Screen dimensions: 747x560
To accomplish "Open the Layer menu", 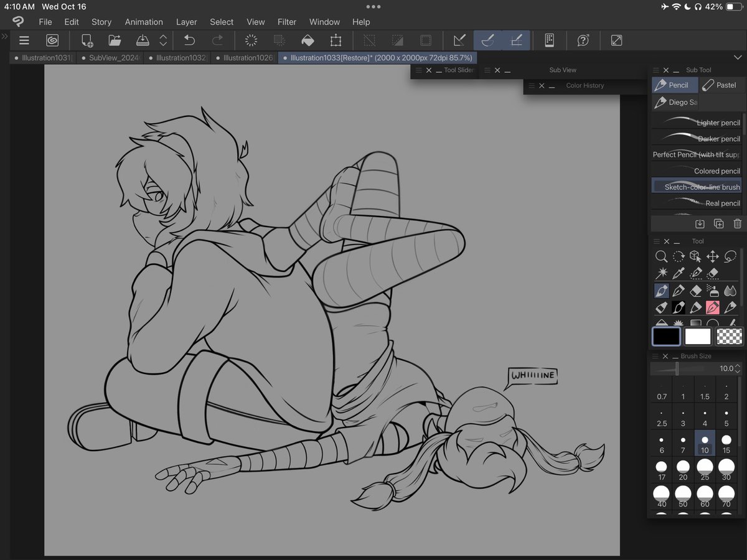I will [187, 22].
